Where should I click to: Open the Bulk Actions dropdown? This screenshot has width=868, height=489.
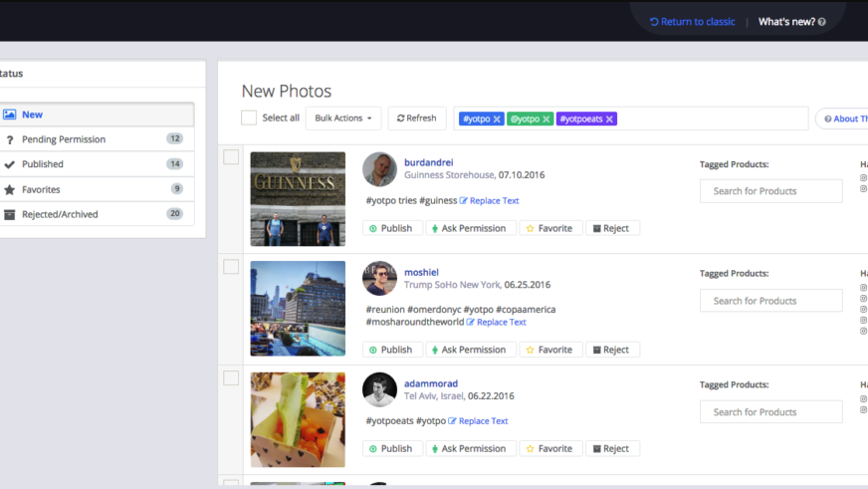(342, 118)
